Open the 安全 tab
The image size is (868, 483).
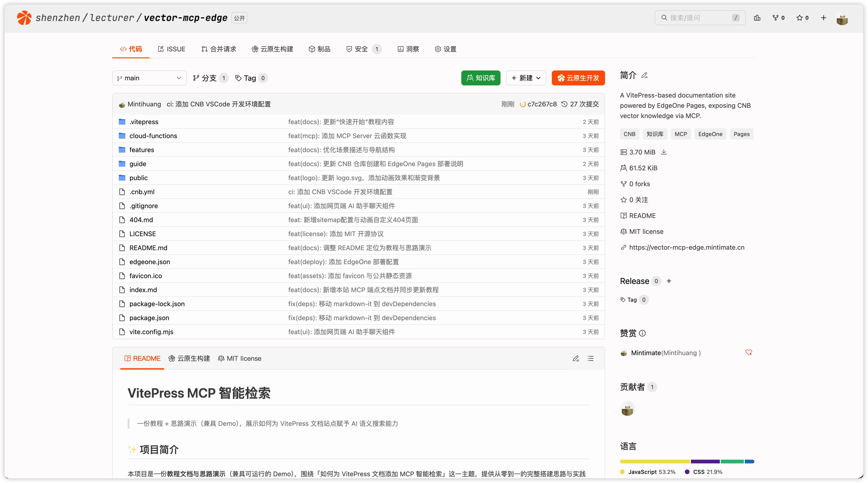click(x=364, y=49)
